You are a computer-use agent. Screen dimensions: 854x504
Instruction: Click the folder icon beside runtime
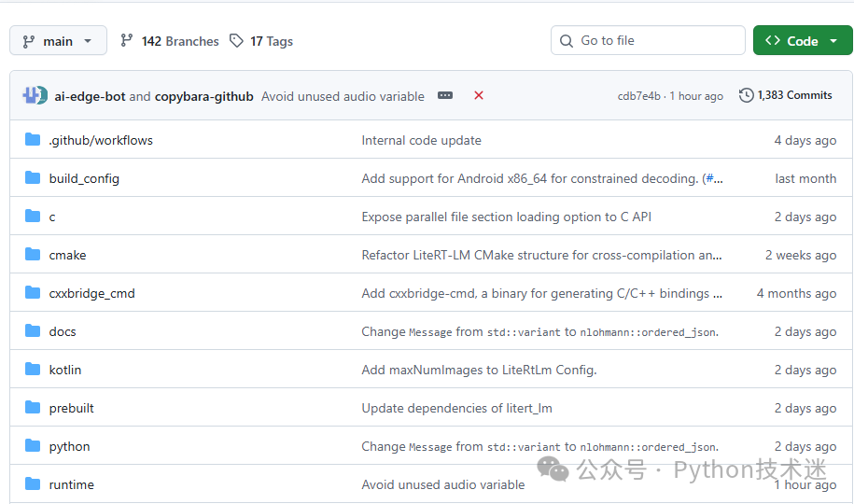coord(33,483)
